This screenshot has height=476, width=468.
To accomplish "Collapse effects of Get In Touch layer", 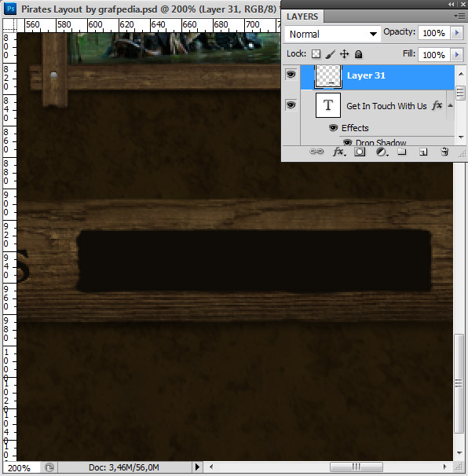I will click(451, 105).
